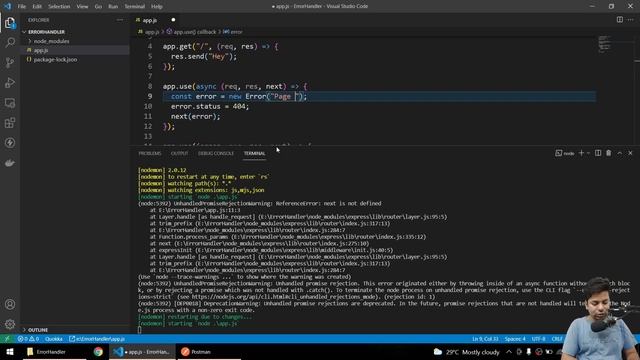Screen dimensions: 640x360
Task: Show hidden system tray icons
Action: click(509, 351)
